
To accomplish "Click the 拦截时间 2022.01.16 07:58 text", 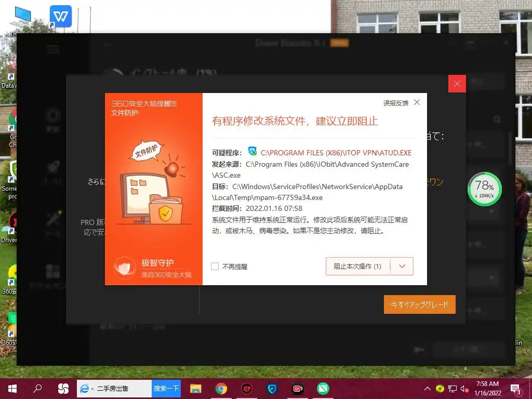I will 257,208.
